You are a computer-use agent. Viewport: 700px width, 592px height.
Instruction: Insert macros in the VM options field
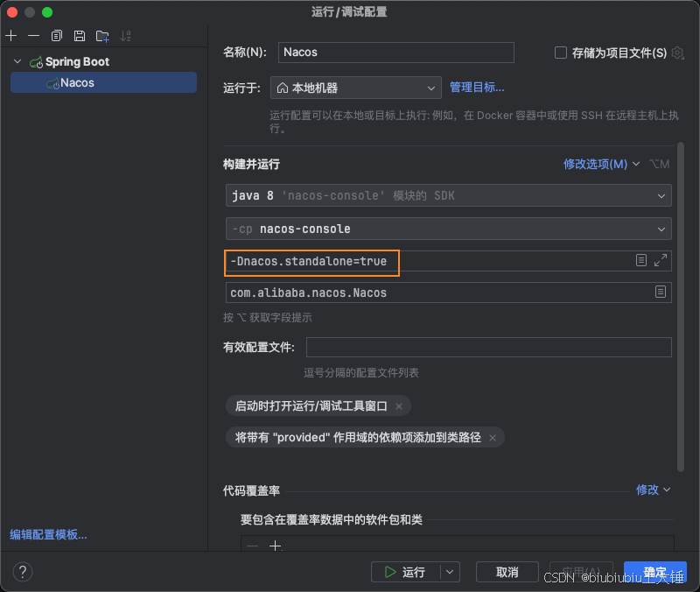coord(641,260)
